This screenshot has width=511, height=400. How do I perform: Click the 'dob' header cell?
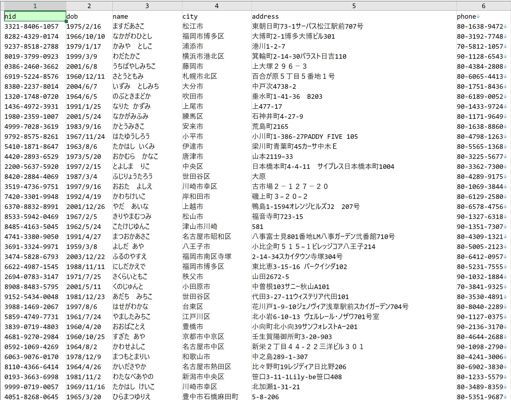point(89,16)
